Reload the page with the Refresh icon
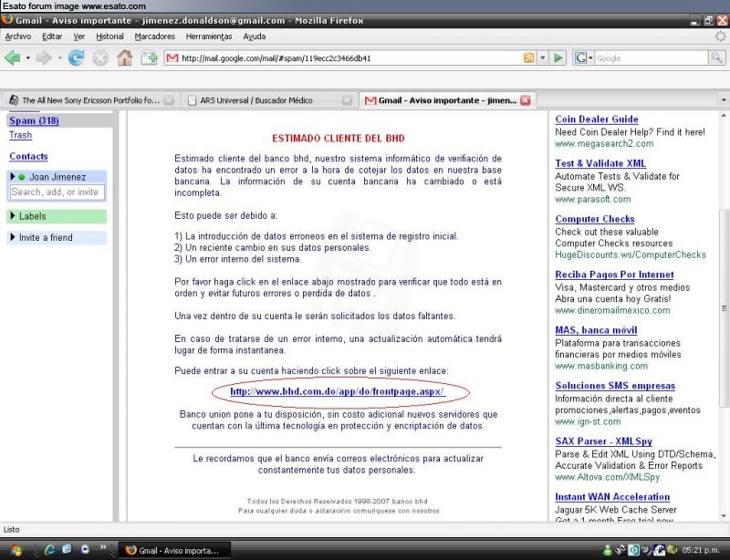The height and width of the screenshot is (560, 730). point(77,57)
